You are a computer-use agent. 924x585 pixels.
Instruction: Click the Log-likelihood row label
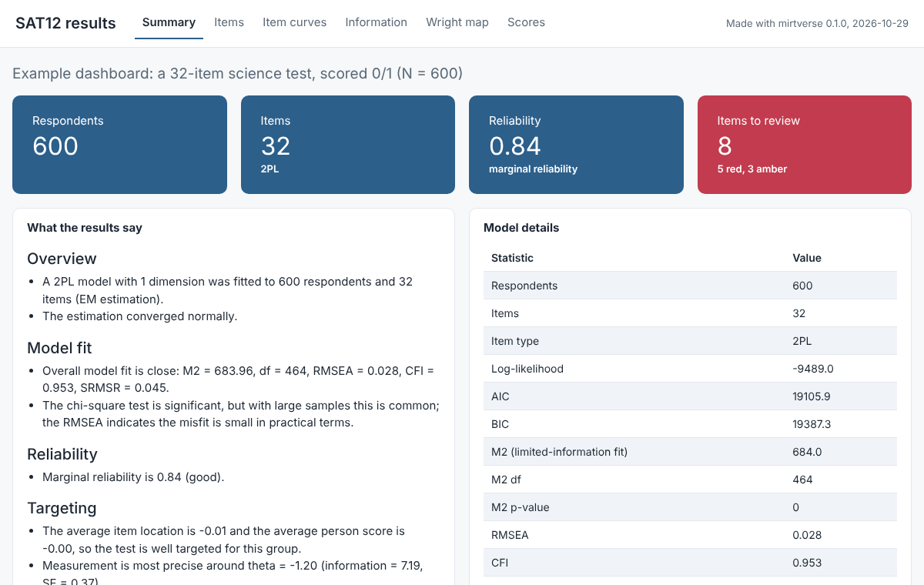[x=527, y=369]
